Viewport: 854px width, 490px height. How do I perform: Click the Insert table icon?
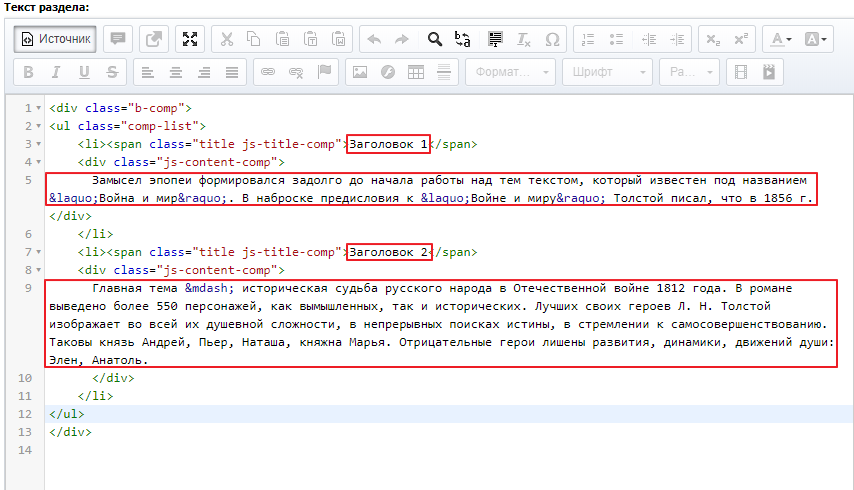point(416,72)
